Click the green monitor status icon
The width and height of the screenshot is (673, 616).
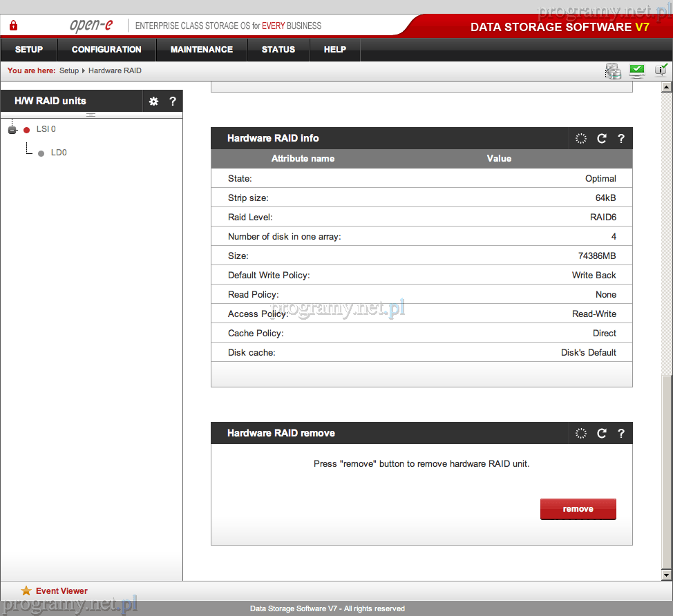(636, 70)
